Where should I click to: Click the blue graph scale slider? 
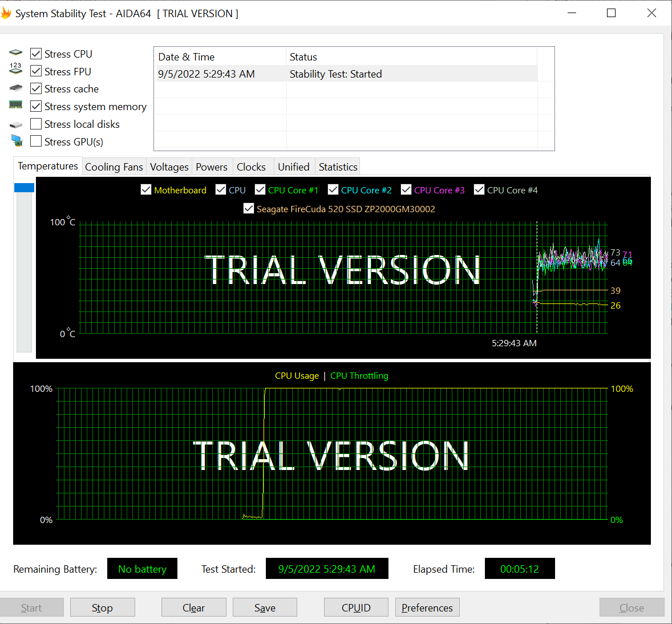pos(24,188)
